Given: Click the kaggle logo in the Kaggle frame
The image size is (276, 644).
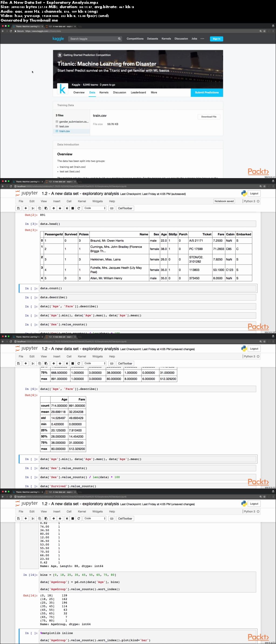Looking at the screenshot, I should (58, 39).
